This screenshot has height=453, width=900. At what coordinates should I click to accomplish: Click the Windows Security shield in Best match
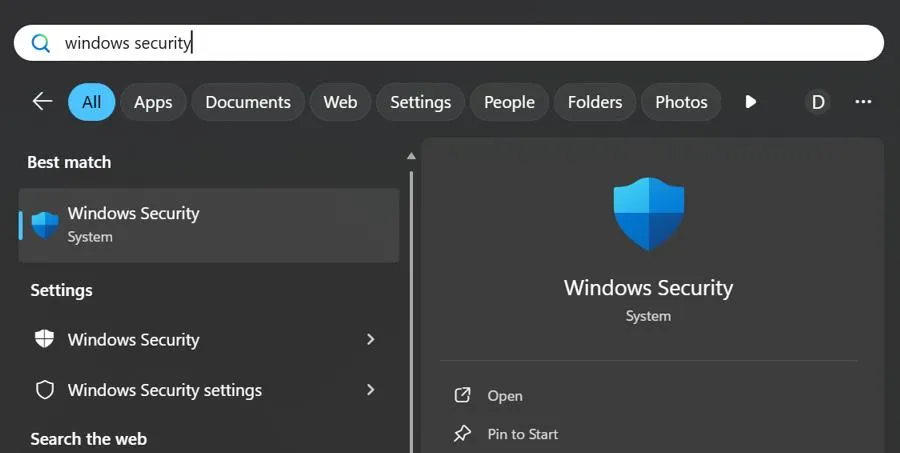tap(45, 224)
